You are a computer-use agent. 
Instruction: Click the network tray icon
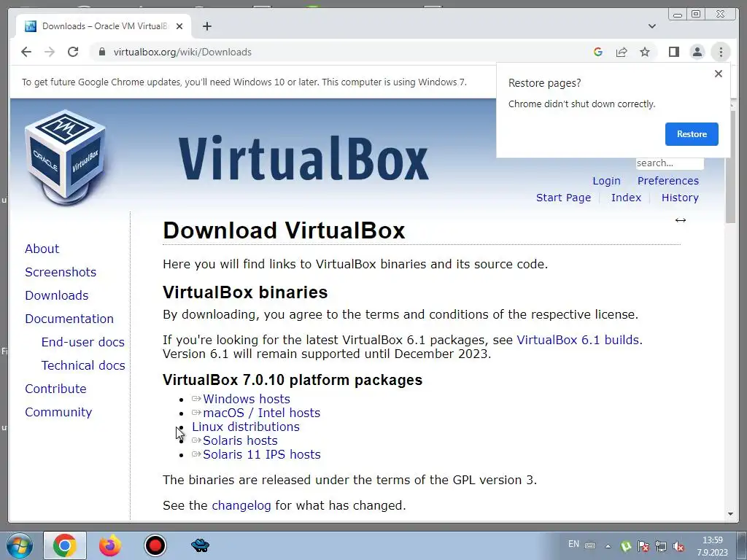tap(661, 546)
